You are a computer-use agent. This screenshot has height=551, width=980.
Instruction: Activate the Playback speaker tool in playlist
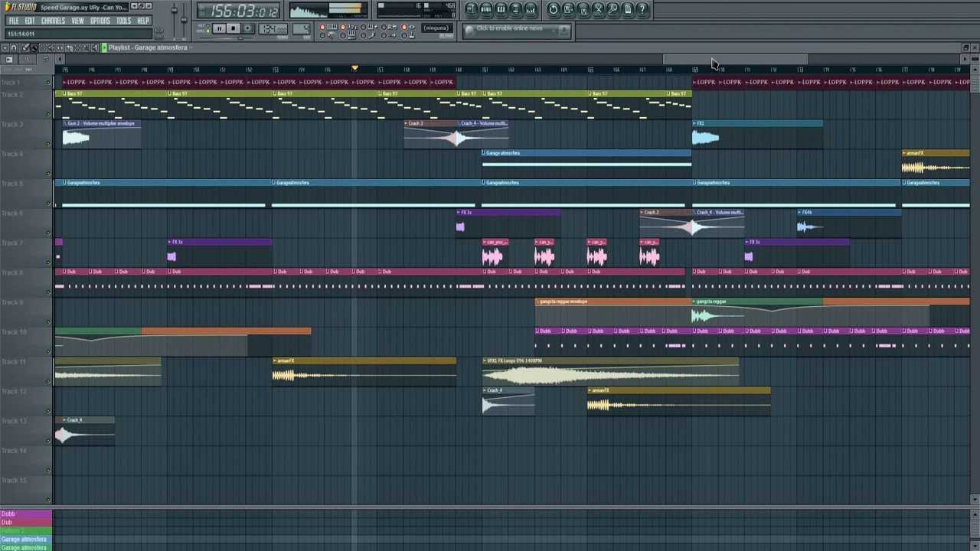click(x=95, y=47)
